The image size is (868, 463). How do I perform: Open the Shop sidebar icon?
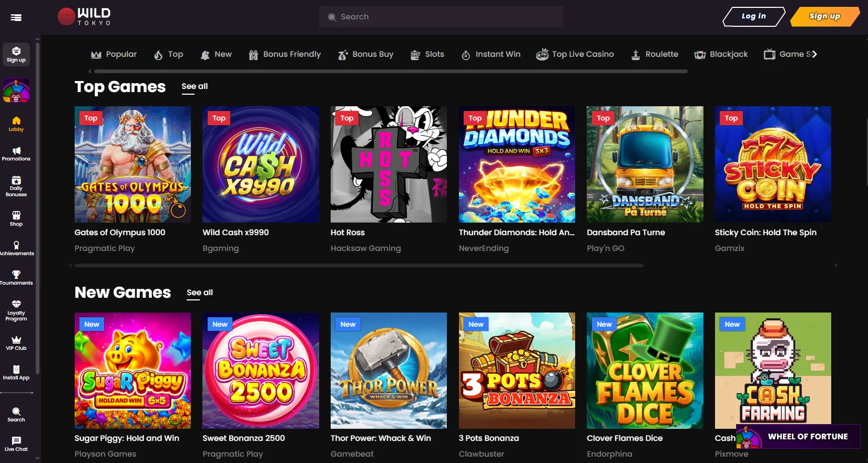[16, 218]
